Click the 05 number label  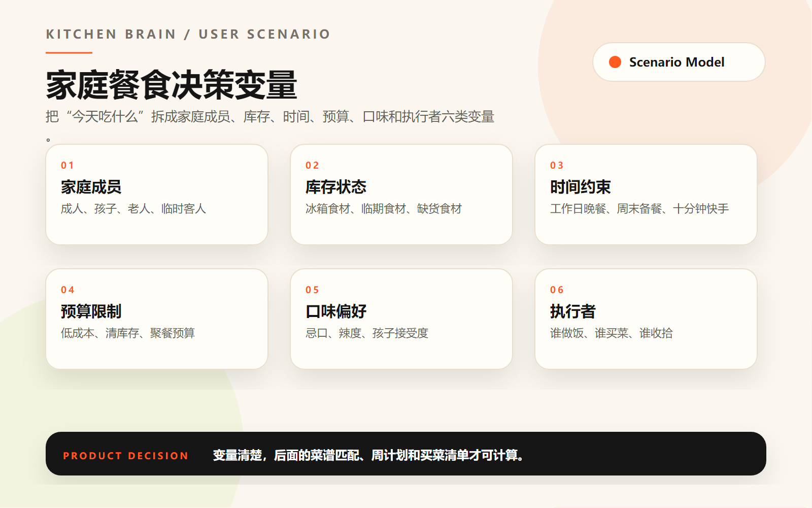312,290
